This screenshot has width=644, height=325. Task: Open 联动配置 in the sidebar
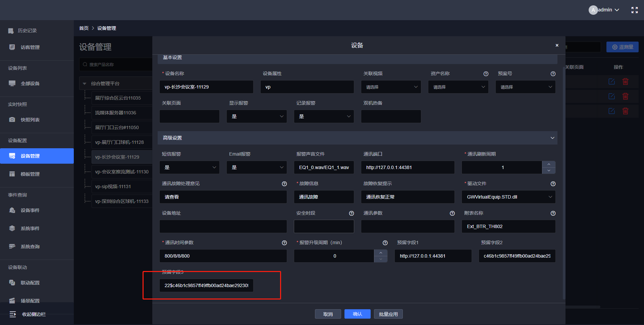point(30,283)
